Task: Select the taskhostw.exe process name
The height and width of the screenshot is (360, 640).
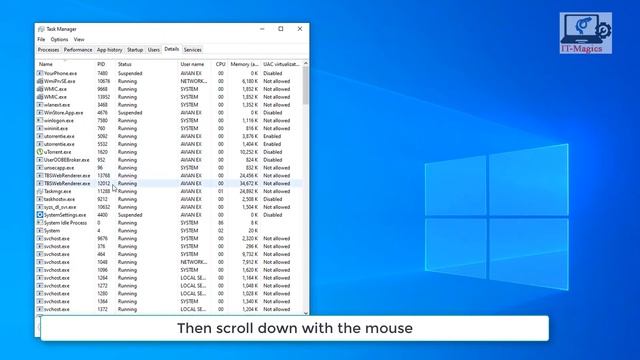Action: point(59,199)
